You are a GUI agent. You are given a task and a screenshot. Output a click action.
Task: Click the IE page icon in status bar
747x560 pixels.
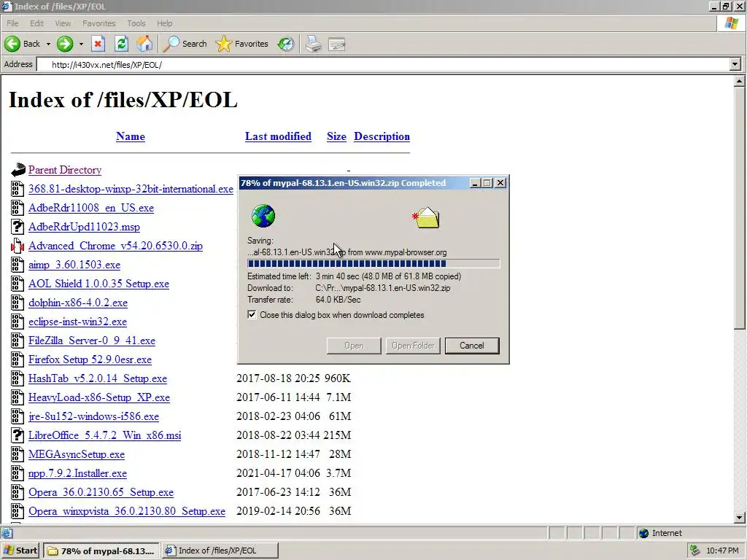pyautogui.click(x=6, y=533)
